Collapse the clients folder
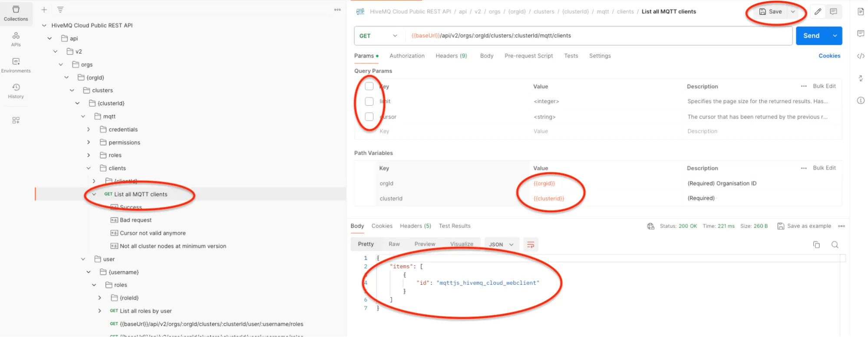 coord(89,168)
